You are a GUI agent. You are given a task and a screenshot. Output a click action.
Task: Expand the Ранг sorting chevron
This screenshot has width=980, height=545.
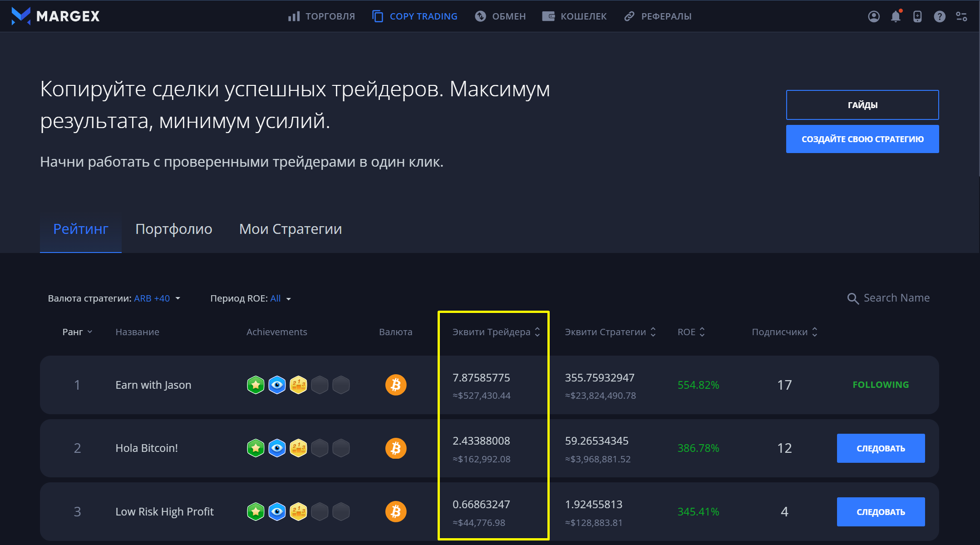click(90, 332)
